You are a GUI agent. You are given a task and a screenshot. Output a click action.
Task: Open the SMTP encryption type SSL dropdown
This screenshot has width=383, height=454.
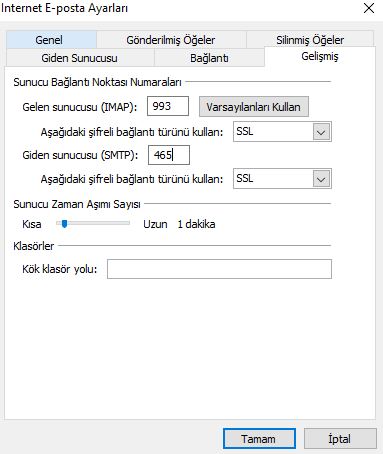tap(282, 179)
